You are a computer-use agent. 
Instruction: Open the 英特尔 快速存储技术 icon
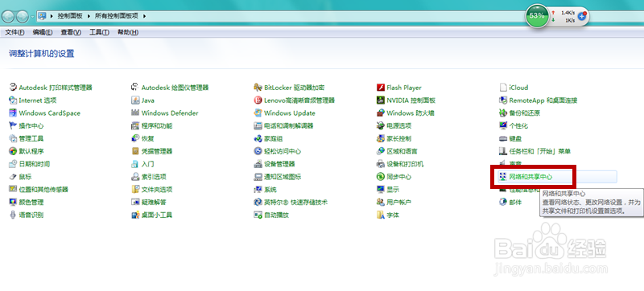pos(258,202)
